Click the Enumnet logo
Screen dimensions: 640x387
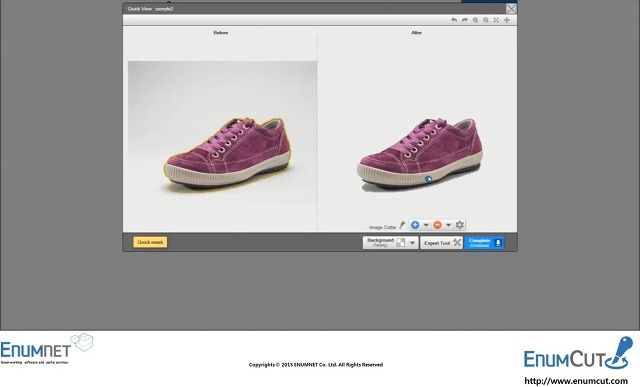46,349
